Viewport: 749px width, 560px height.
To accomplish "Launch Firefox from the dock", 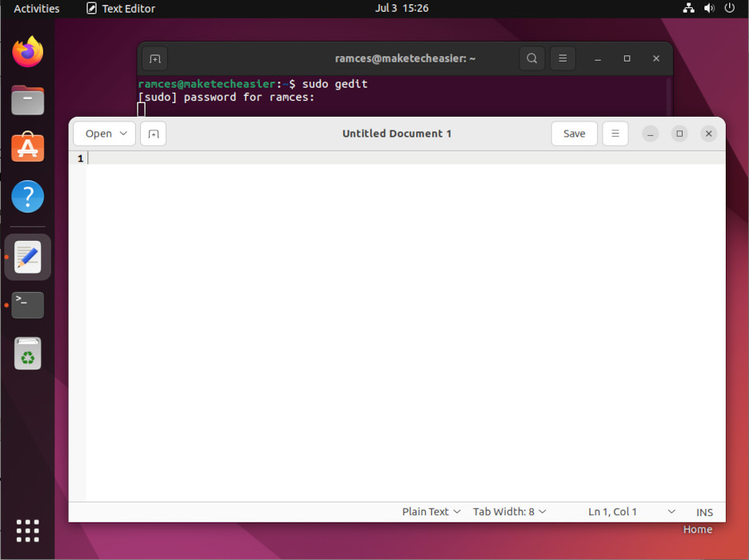I will point(27,51).
